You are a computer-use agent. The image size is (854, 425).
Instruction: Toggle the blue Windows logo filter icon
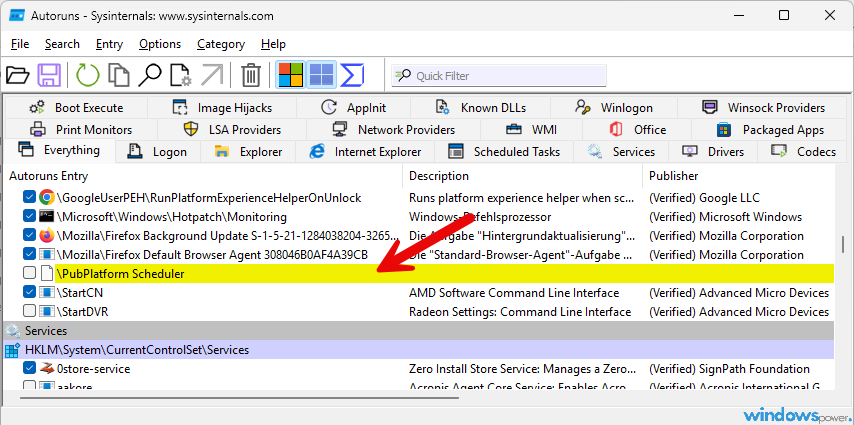pos(321,75)
